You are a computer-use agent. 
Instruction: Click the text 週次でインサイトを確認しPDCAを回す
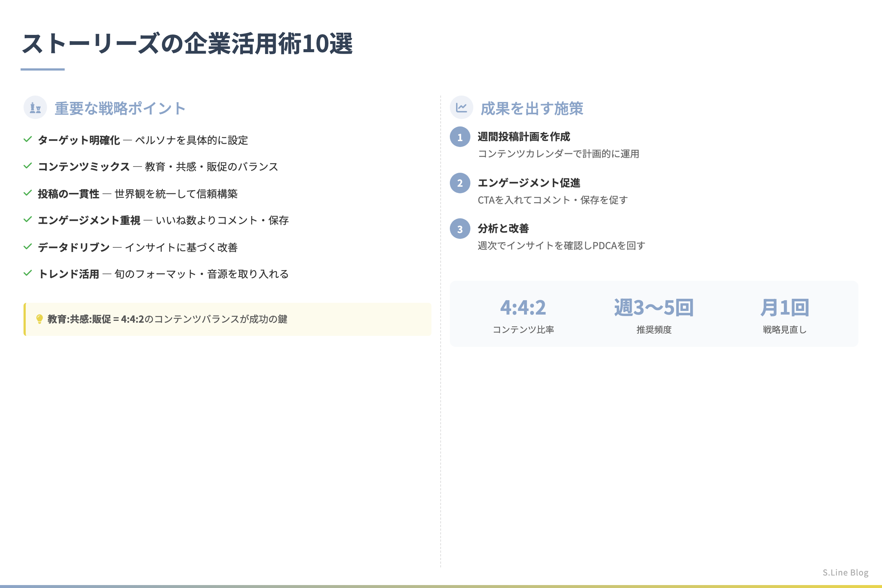click(562, 245)
